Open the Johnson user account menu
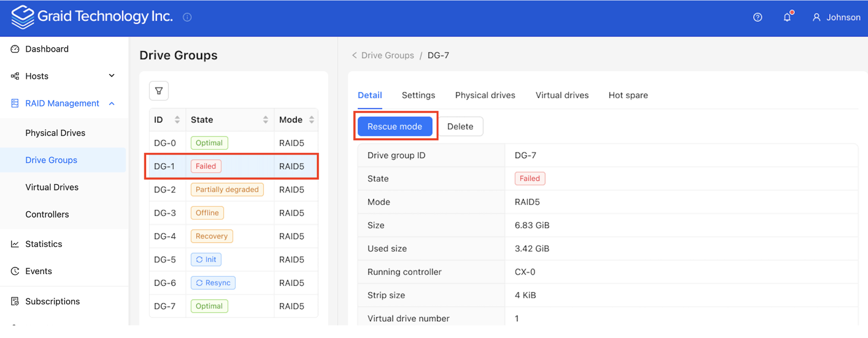 pos(836,17)
